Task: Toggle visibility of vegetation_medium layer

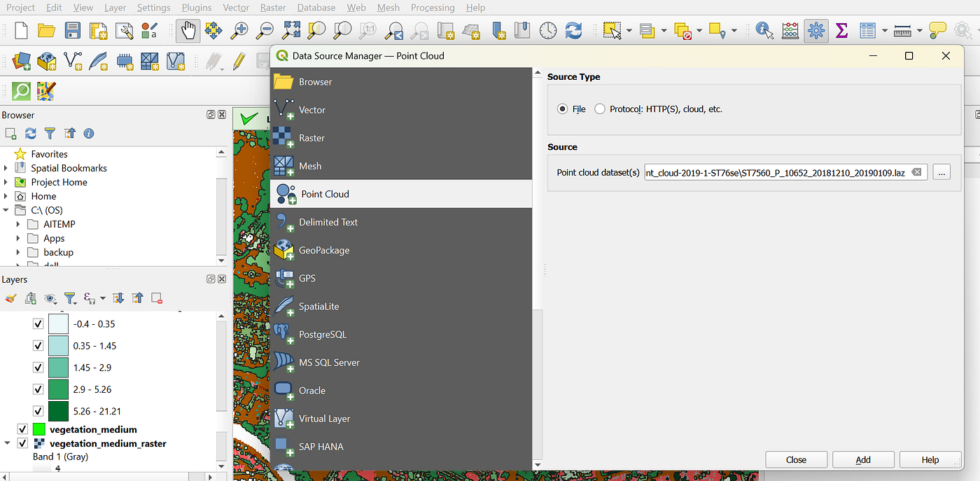Action: pos(22,429)
